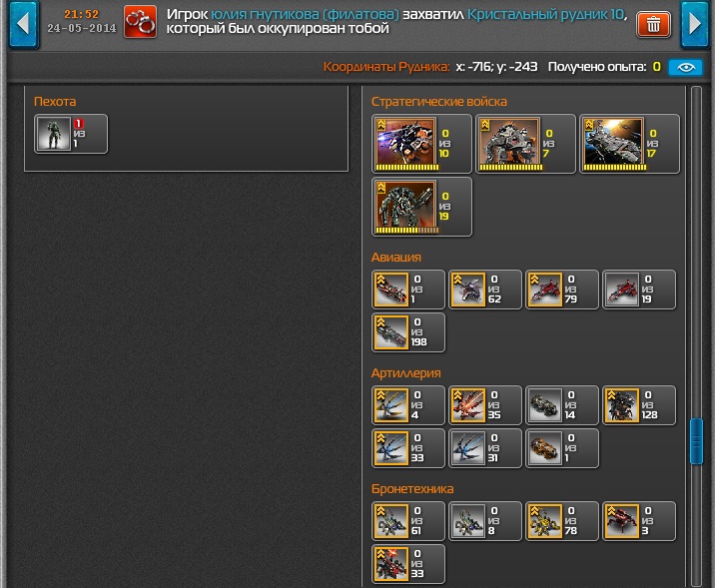Image resolution: width=715 pixels, height=588 pixels.
Task: Select artillery unit showing 0 of 1
Action: point(562,448)
